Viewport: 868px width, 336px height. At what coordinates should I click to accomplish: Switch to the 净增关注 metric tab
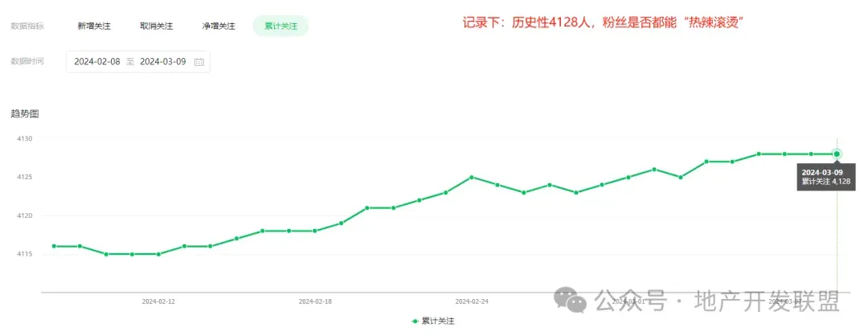pos(219,27)
